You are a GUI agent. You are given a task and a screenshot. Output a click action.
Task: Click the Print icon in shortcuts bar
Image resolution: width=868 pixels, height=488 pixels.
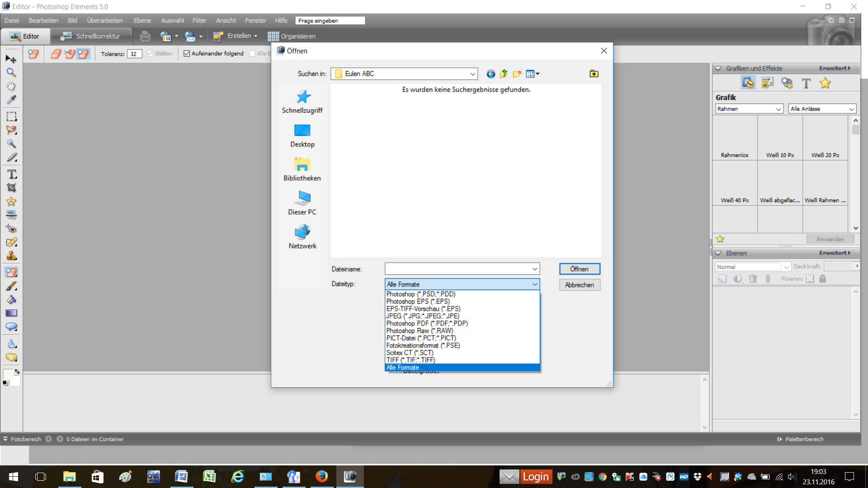(x=145, y=36)
